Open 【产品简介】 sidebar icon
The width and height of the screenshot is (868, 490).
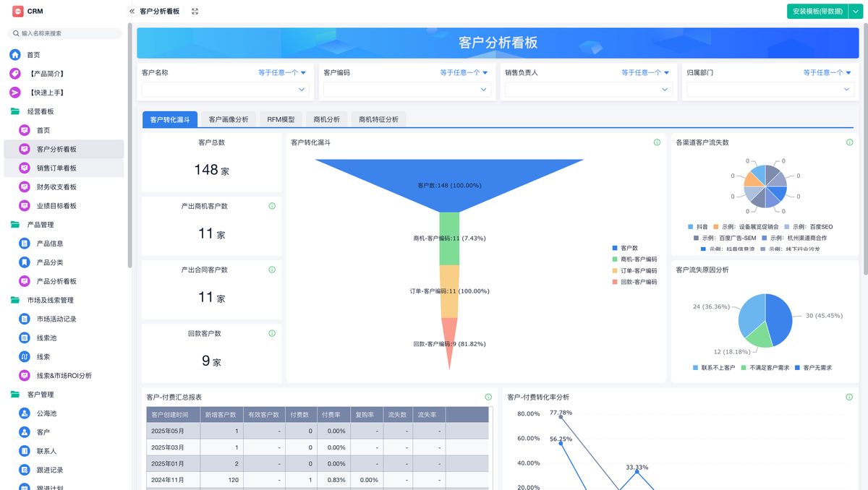15,74
